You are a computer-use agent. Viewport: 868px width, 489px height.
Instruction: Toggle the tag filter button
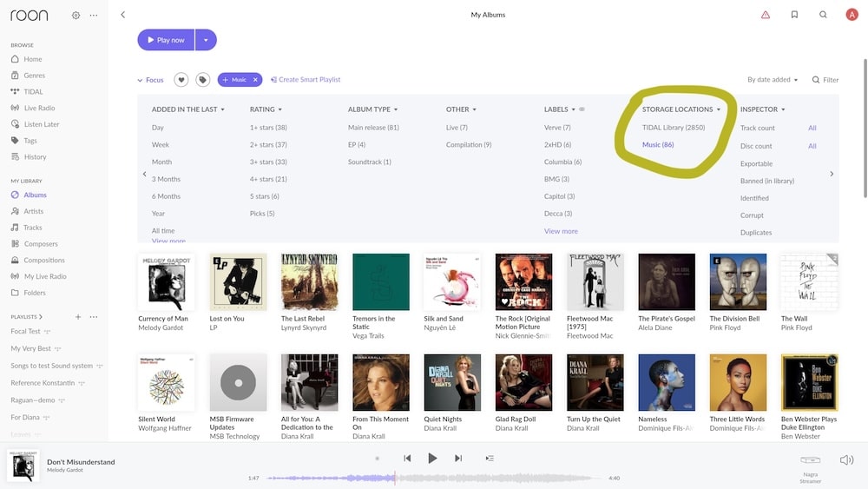tap(203, 80)
